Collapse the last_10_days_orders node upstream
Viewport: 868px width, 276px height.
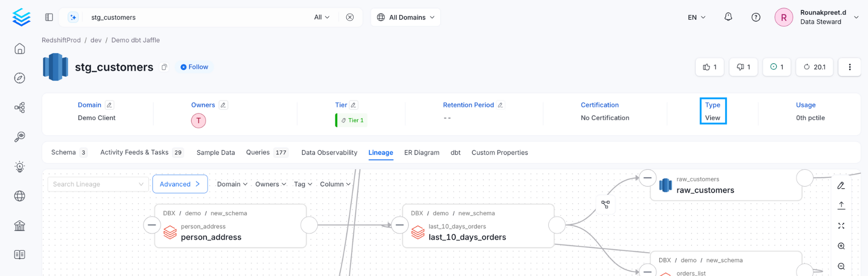pos(400,225)
